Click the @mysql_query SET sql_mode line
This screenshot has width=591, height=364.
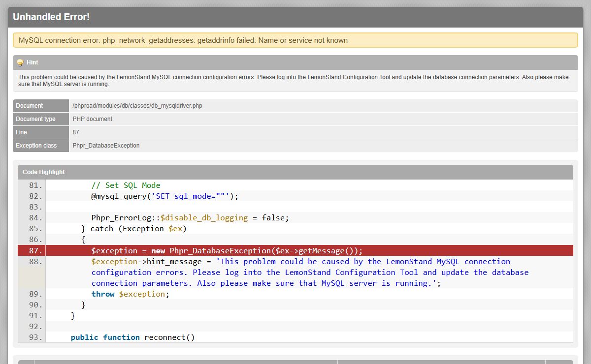coord(164,196)
